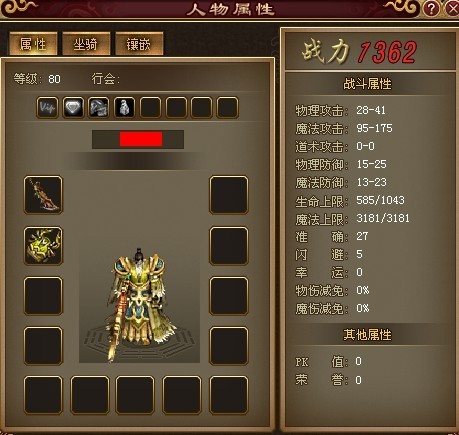Click the 战力 1362 power display
The width and height of the screenshot is (459, 435).
click(359, 52)
